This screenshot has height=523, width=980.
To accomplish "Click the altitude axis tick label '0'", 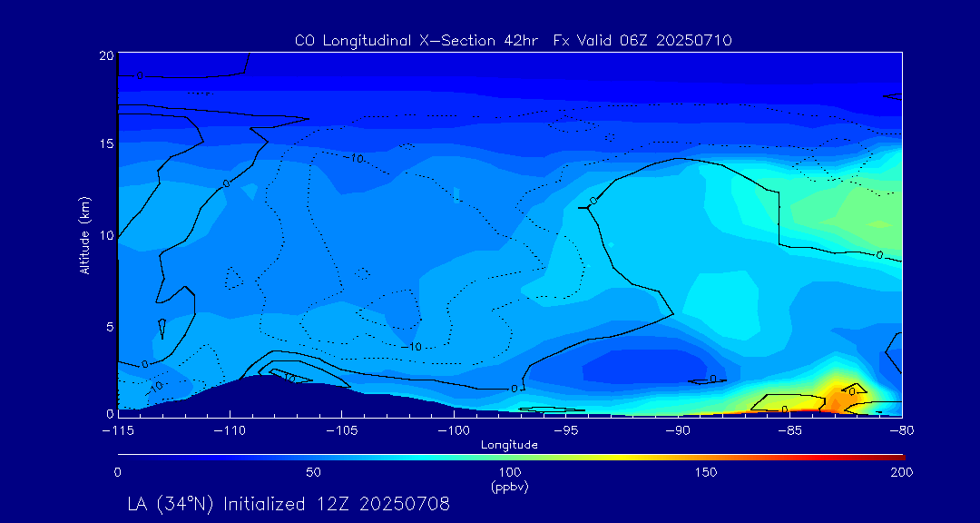I will (x=110, y=413).
